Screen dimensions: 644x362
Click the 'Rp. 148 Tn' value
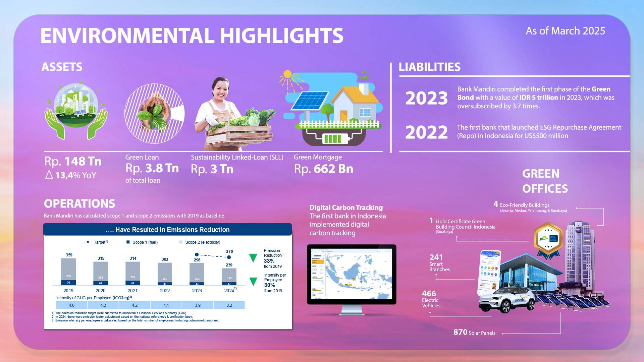73,161
